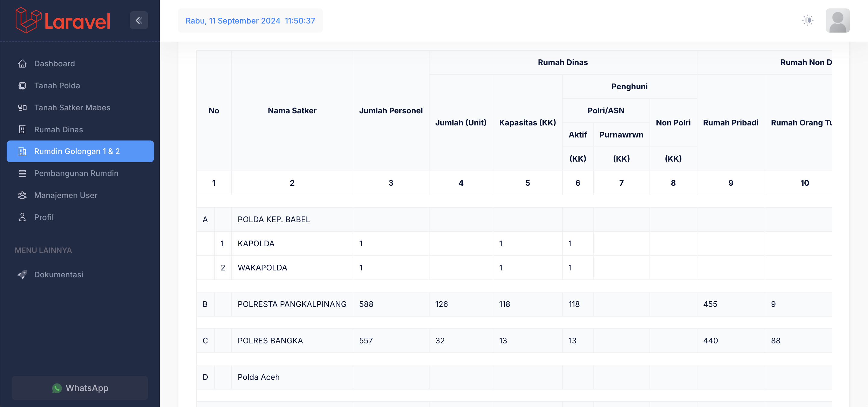Collapse sidebar with double chevron button
The width and height of the screenshot is (868, 407).
click(x=139, y=21)
